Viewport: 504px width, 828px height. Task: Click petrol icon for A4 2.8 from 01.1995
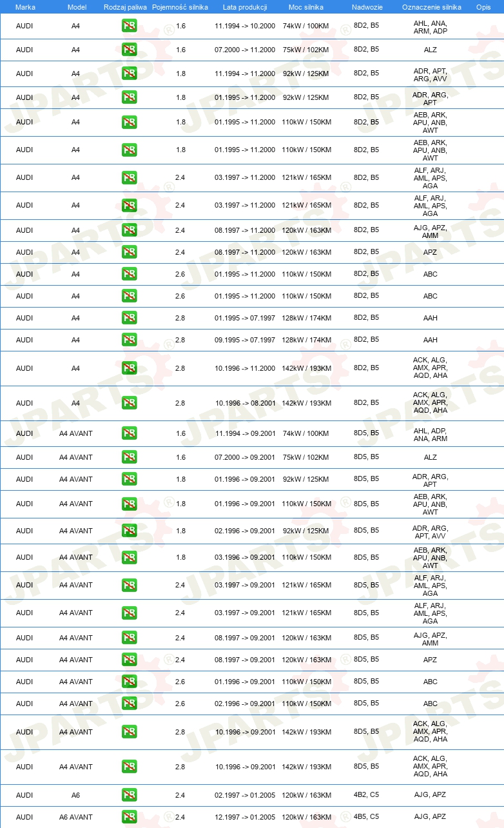coord(129,317)
